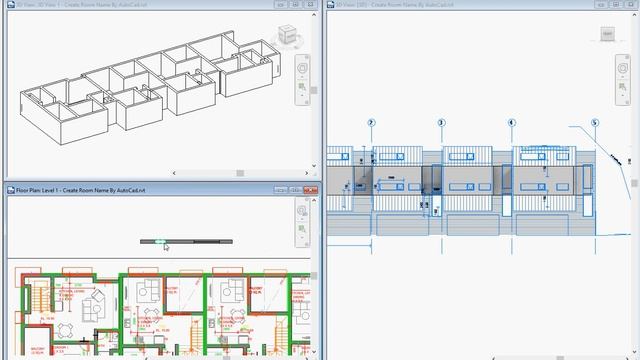Click vertical scrollbar thumb in right view
640x360 pixels.
634,183
